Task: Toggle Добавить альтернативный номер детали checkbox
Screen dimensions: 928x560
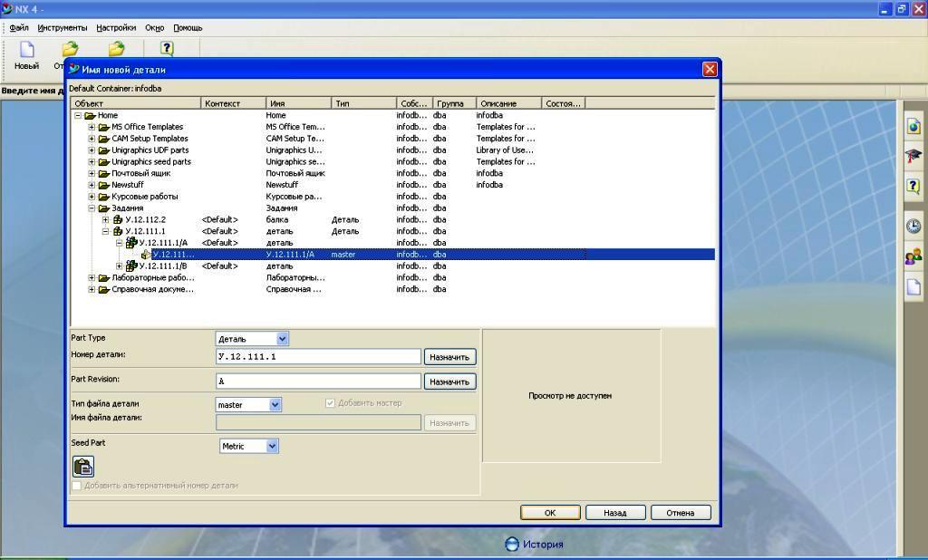Action: pos(76,486)
